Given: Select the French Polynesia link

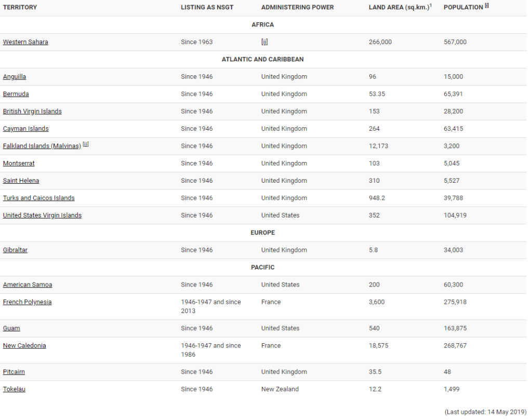Looking at the screenshot, I should [27, 302].
